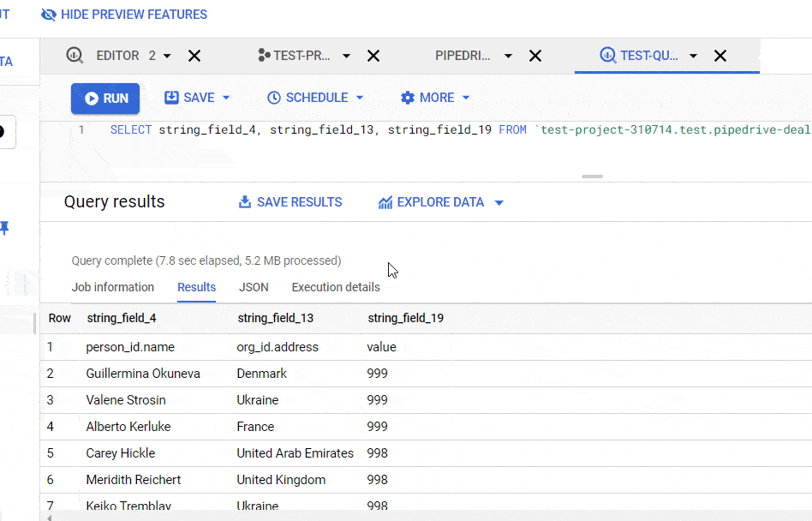Click the Schedule clock icon
This screenshot has width=812, height=521.
pos(274,98)
